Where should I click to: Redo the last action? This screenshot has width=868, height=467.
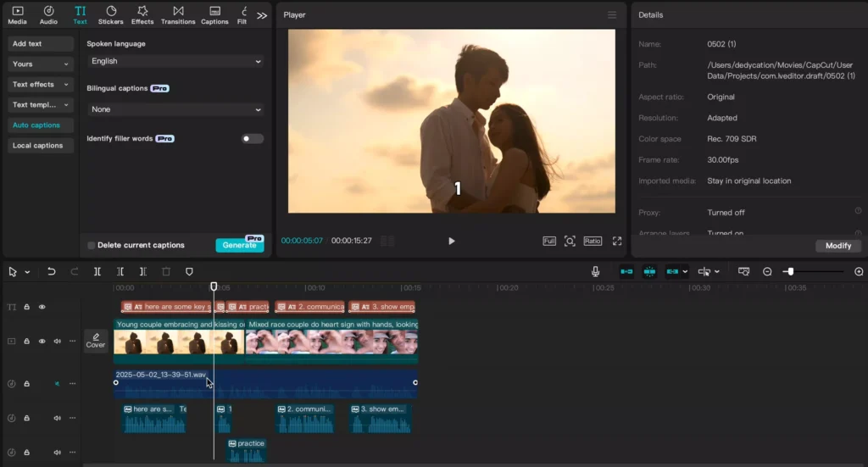coord(75,272)
